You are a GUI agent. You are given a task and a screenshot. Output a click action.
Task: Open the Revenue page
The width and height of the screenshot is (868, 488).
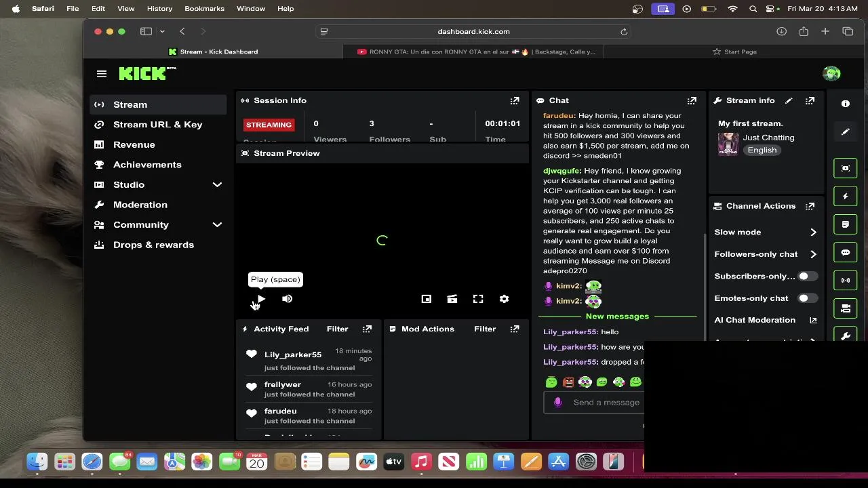pyautogui.click(x=158, y=144)
